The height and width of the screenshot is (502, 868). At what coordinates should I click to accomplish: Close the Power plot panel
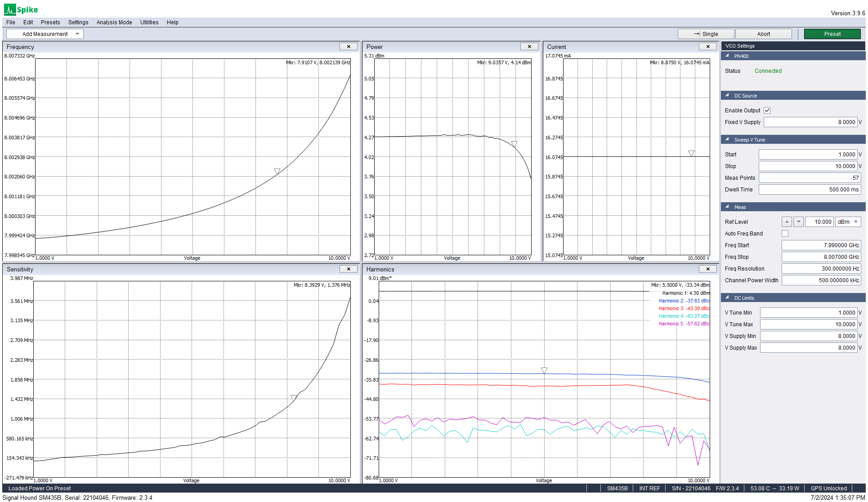[529, 47]
